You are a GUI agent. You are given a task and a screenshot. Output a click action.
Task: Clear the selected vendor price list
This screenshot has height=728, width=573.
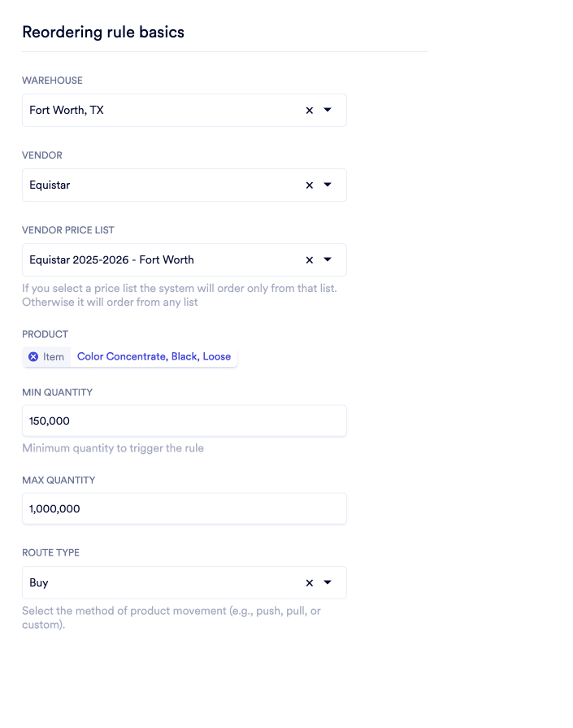(310, 260)
